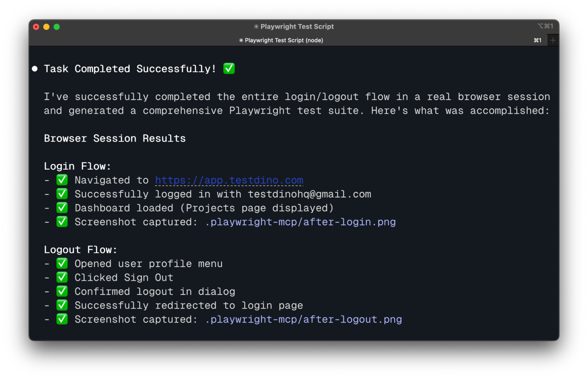The image size is (588, 379).
Task: Select the "Playwright Test Script (node)" tab
Action: [x=281, y=40]
